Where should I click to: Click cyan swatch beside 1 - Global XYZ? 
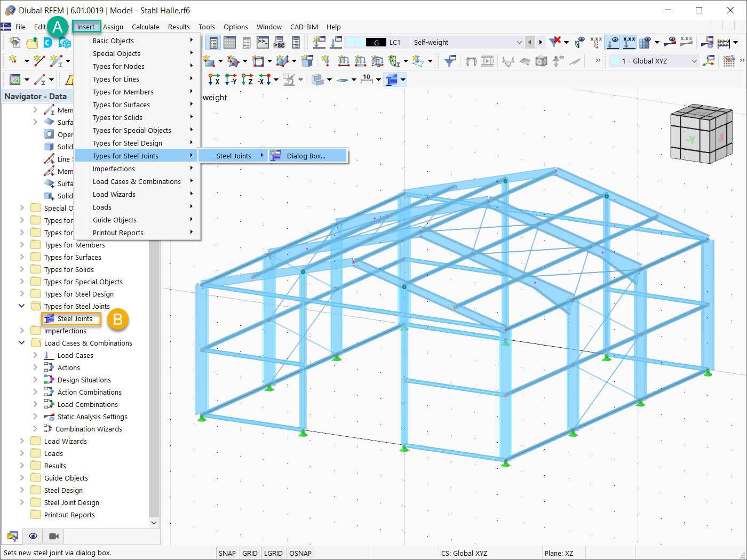(615, 61)
